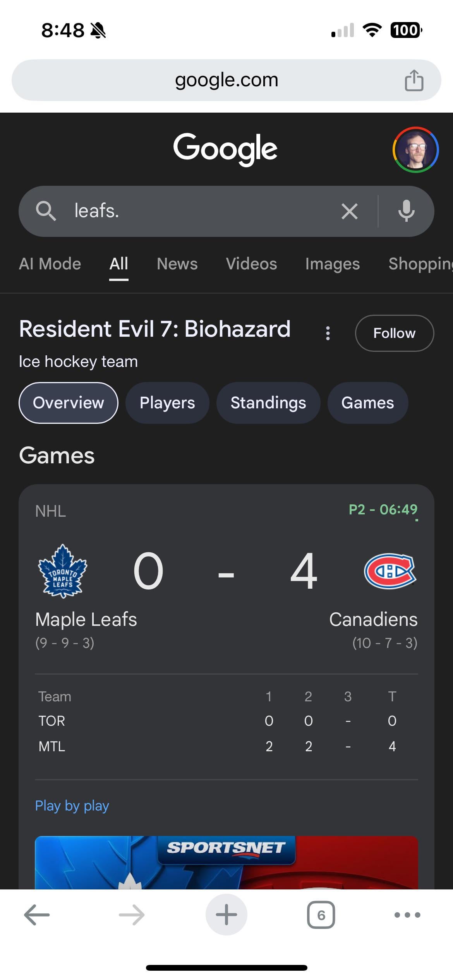Select the Standings chip
This screenshot has height=980, width=453.
pyautogui.click(x=268, y=403)
